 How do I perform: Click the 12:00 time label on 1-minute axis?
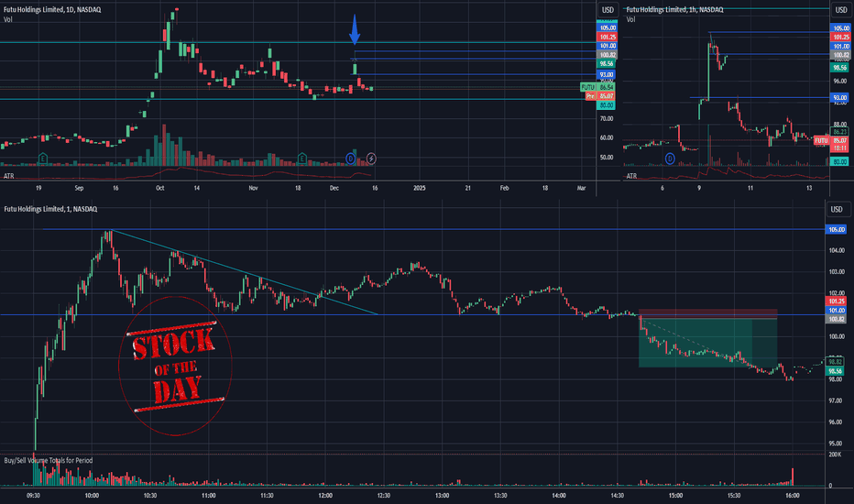click(325, 495)
